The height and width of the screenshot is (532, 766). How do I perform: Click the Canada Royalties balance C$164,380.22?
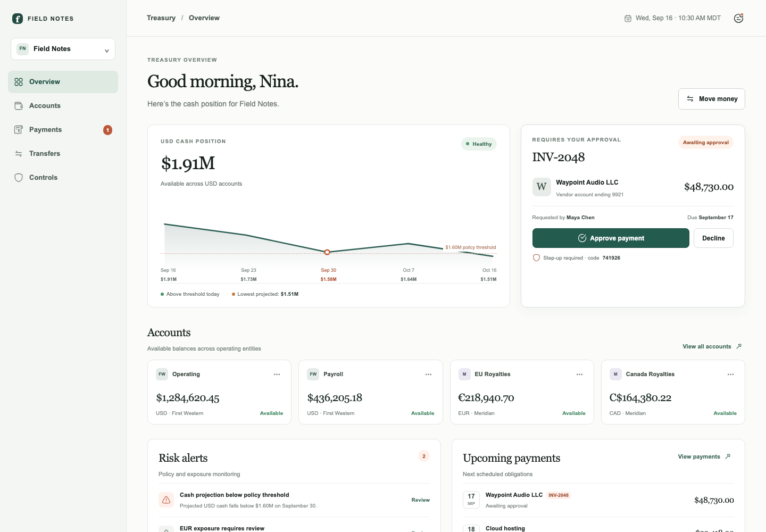(x=640, y=398)
